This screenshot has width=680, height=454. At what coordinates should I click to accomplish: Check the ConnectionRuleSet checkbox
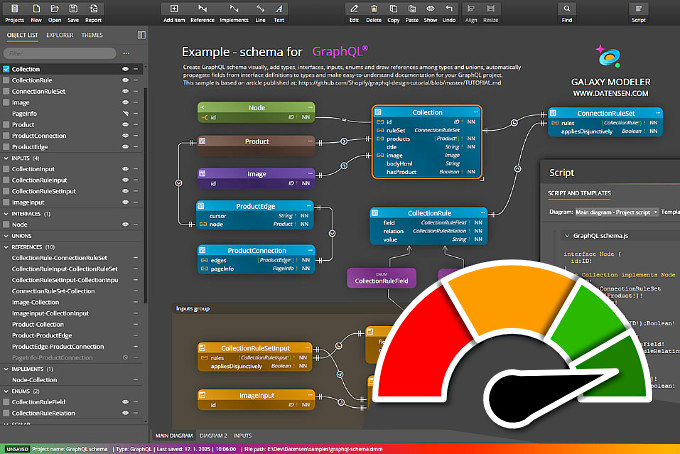(x=6, y=91)
